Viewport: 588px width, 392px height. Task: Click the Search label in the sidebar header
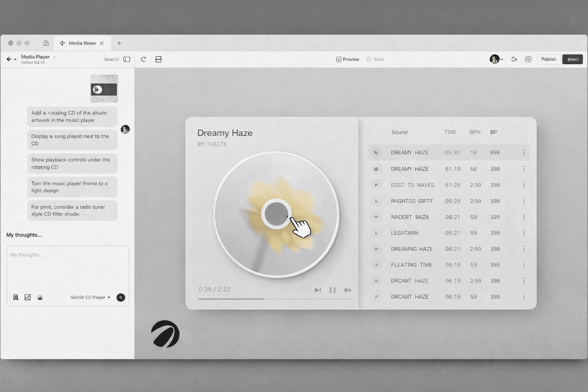tap(111, 59)
